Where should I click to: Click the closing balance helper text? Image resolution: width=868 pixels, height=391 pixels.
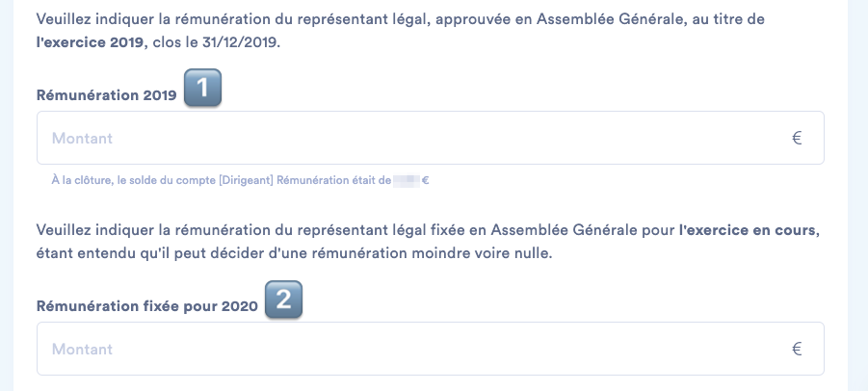coord(193,180)
